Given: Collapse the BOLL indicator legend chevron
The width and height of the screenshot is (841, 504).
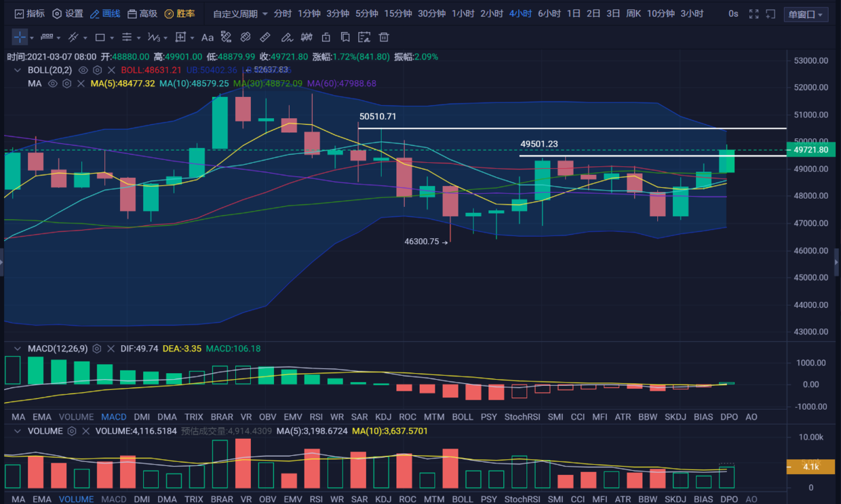Looking at the screenshot, I should (x=18, y=70).
